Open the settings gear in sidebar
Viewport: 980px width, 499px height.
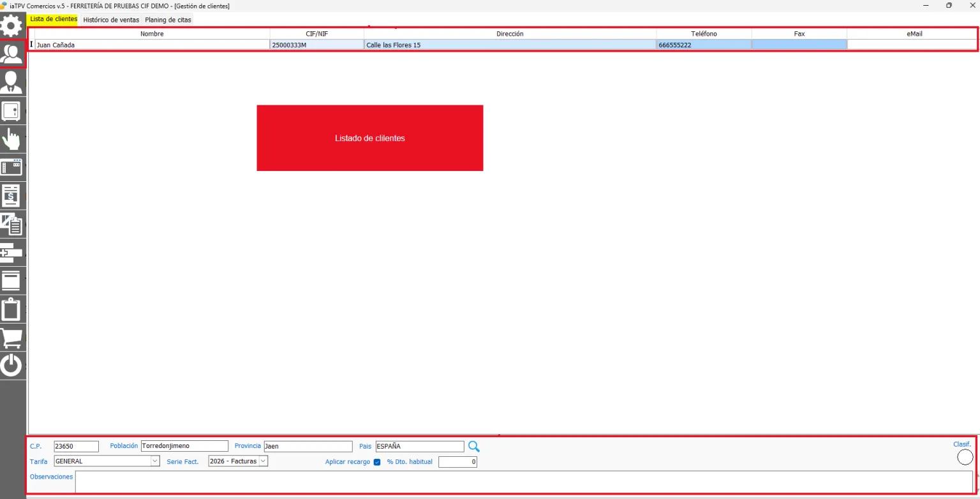(x=11, y=26)
